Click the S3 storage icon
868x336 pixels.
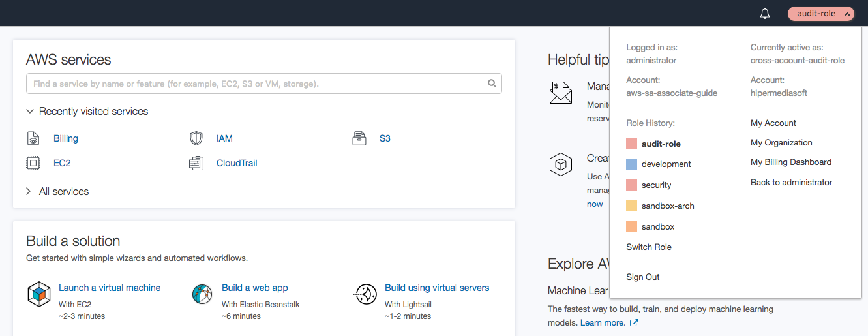tap(359, 138)
